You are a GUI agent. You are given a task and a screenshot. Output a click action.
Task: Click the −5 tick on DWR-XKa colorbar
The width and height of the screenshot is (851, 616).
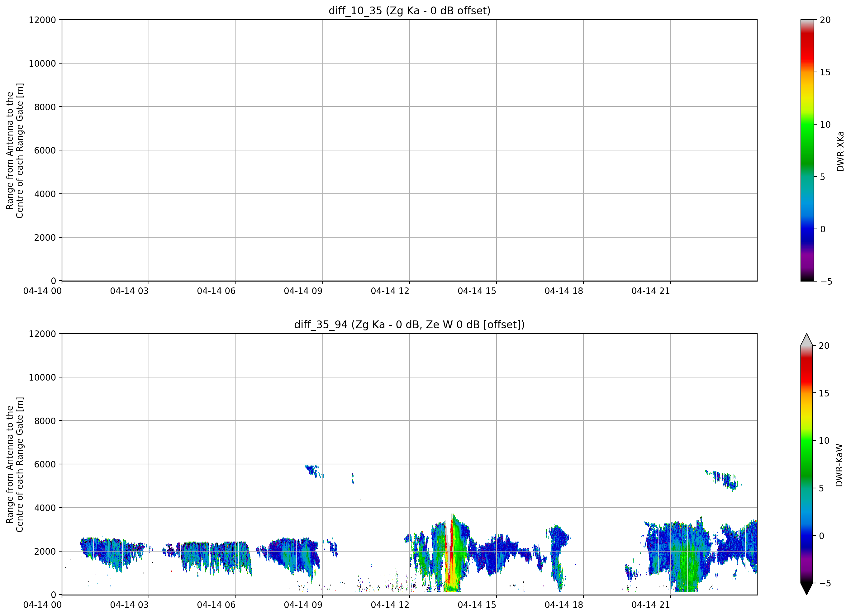point(826,281)
